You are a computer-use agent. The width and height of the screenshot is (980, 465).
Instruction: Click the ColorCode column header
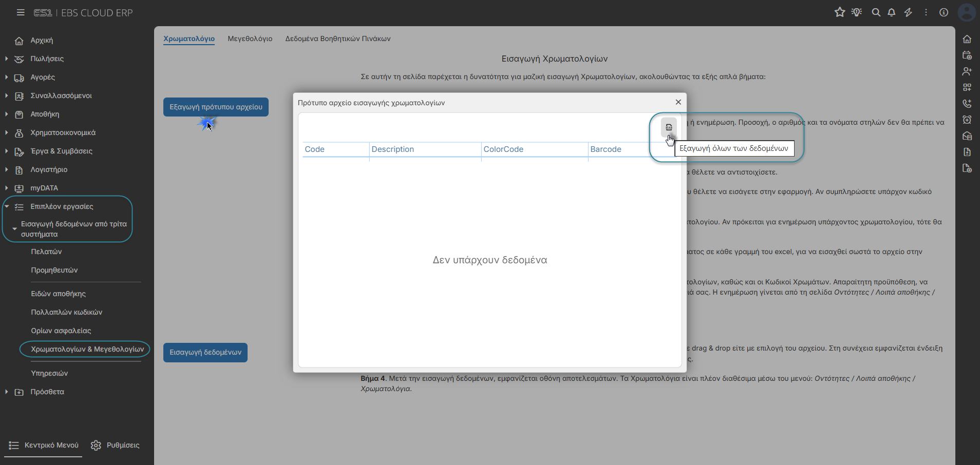(x=535, y=149)
